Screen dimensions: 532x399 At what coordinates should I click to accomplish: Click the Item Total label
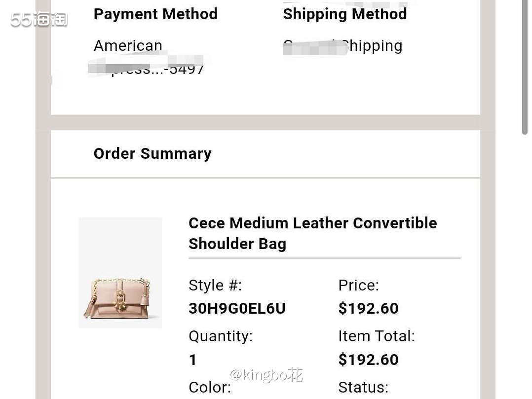pos(376,336)
